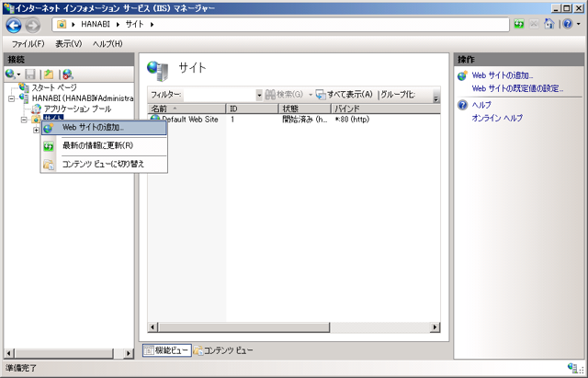The image size is (588, 378).
Task: Refresh page using green toolbar icon
Action: coord(519,24)
